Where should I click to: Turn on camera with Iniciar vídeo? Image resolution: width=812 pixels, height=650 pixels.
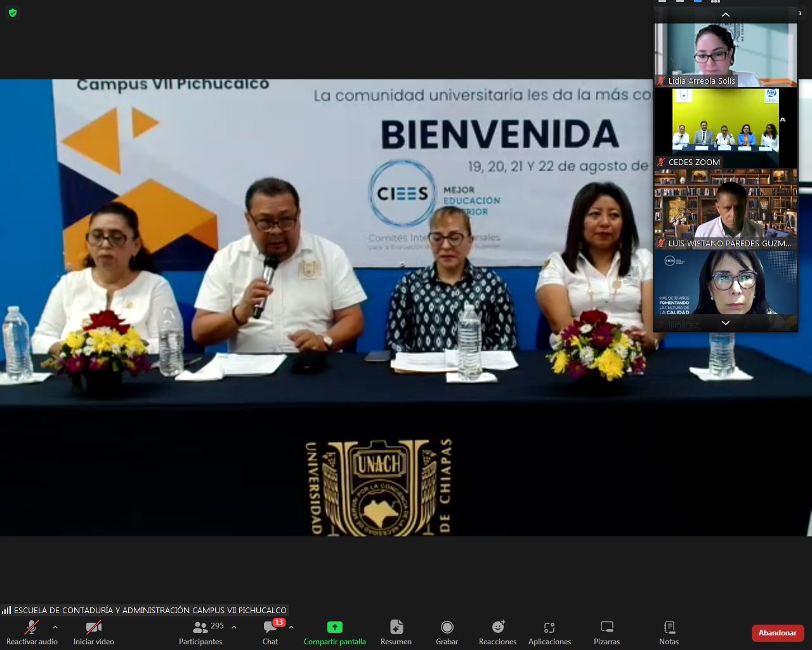(x=93, y=632)
